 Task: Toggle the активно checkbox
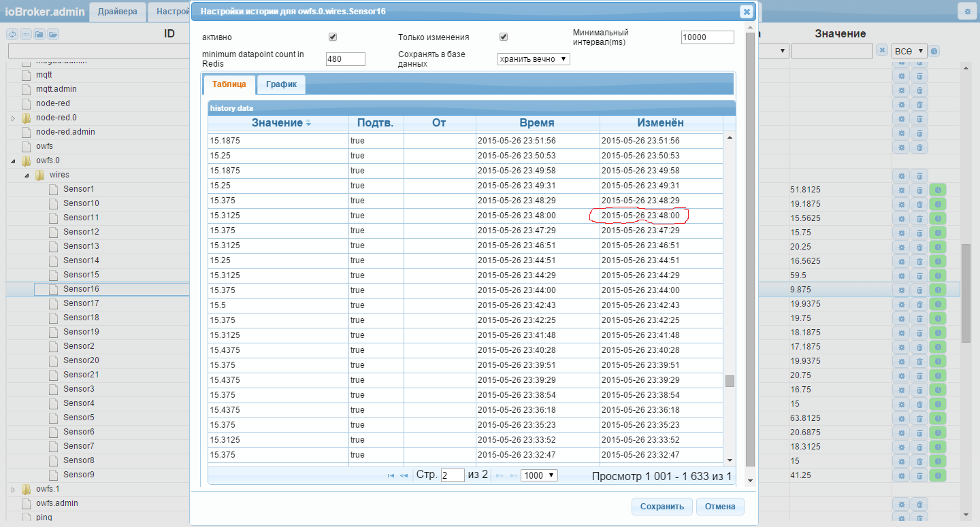tap(333, 37)
